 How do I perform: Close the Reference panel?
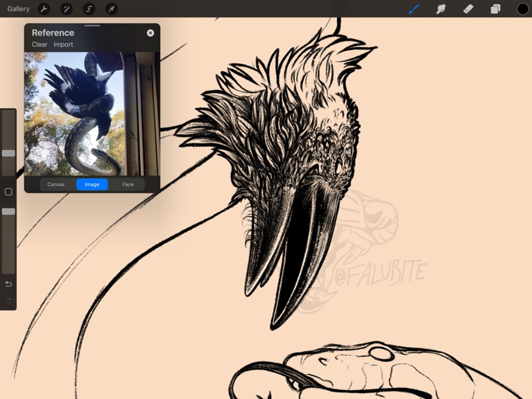pyautogui.click(x=151, y=33)
